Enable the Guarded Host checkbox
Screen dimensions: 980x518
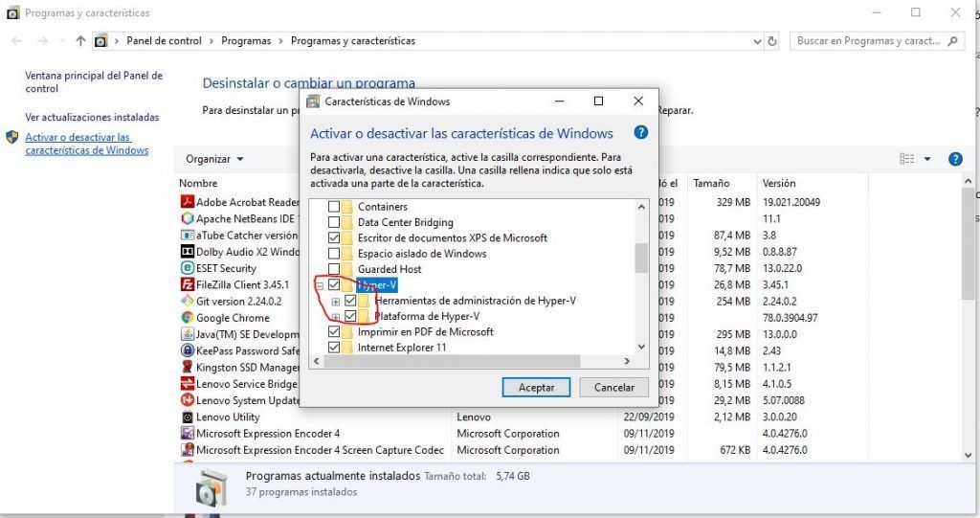pos(334,269)
